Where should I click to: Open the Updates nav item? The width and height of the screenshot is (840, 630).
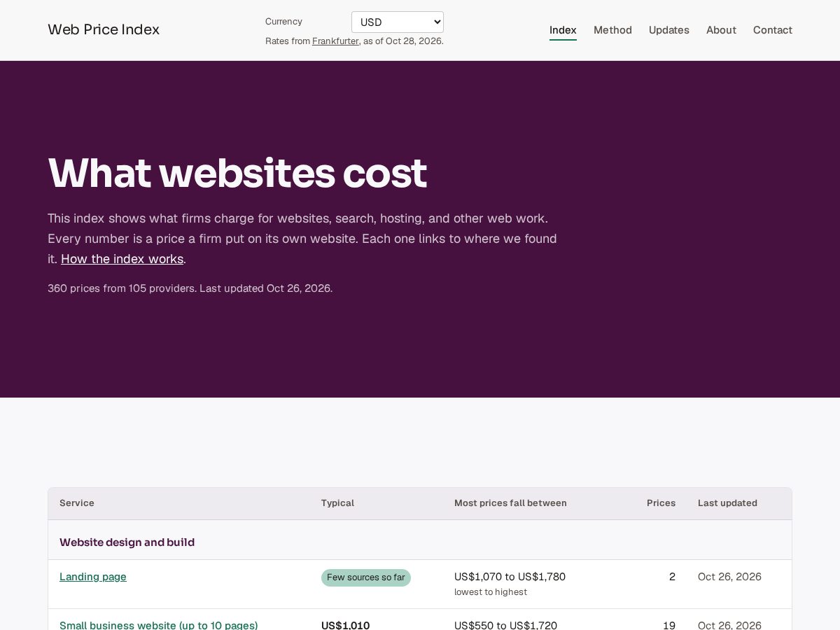point(668,30)
